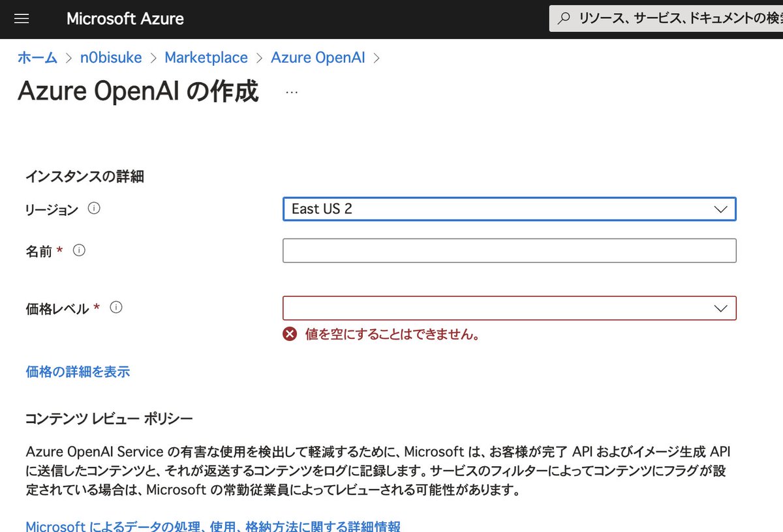Click the 値を空にすることはできません error text
The image size is (783, 532).
(x=393, y=335)
